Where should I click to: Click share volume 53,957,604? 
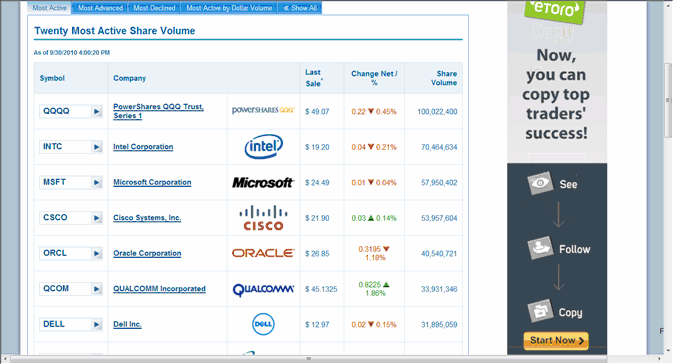point(439,218)
